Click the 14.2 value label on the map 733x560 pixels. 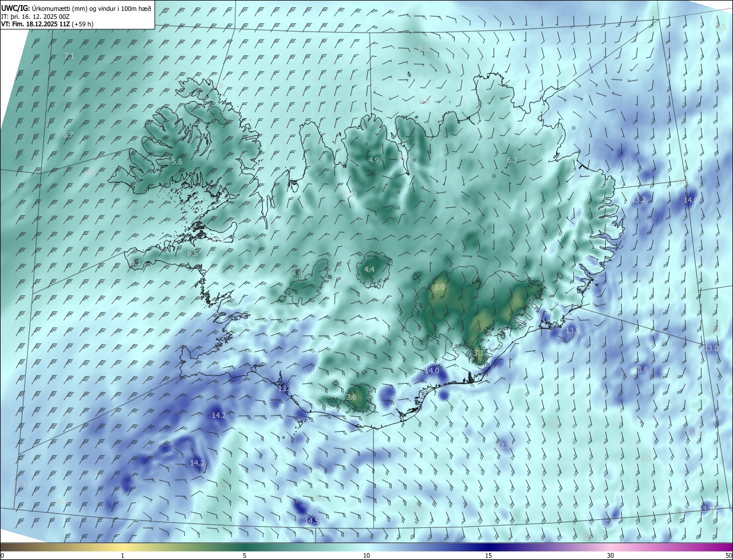[219, 415]
